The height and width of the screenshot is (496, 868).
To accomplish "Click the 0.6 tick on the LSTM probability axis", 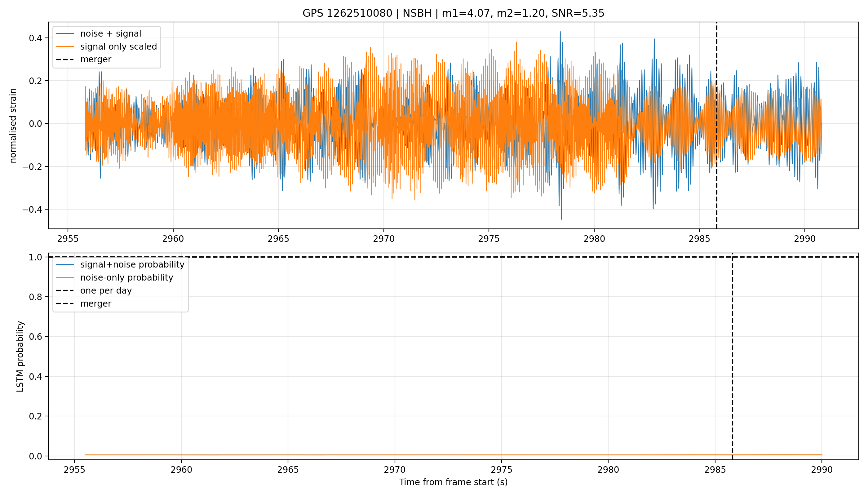I will pyautogui.click(x=36, y=337).
